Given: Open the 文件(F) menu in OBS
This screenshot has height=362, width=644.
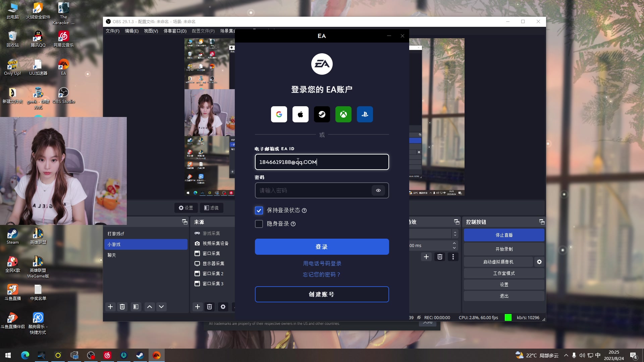Looking at the screenshot, I should (x=113, y=31).
